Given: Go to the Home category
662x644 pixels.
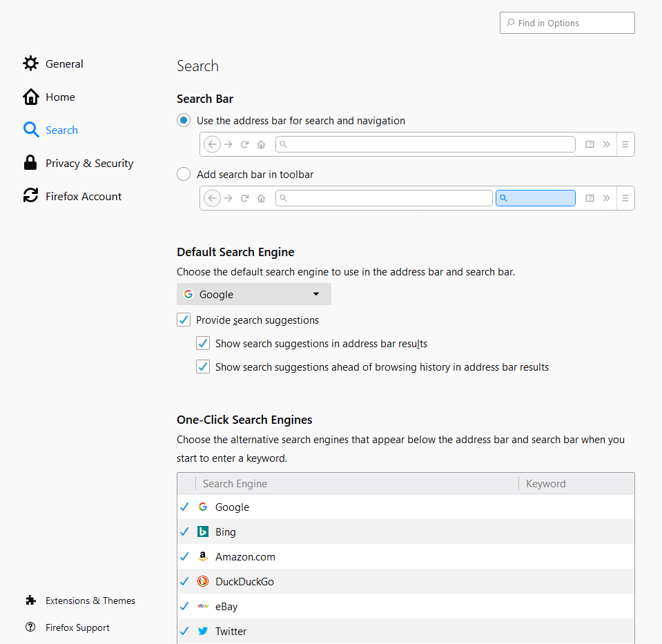Looking at the screenshot, I should coord(60,97).
